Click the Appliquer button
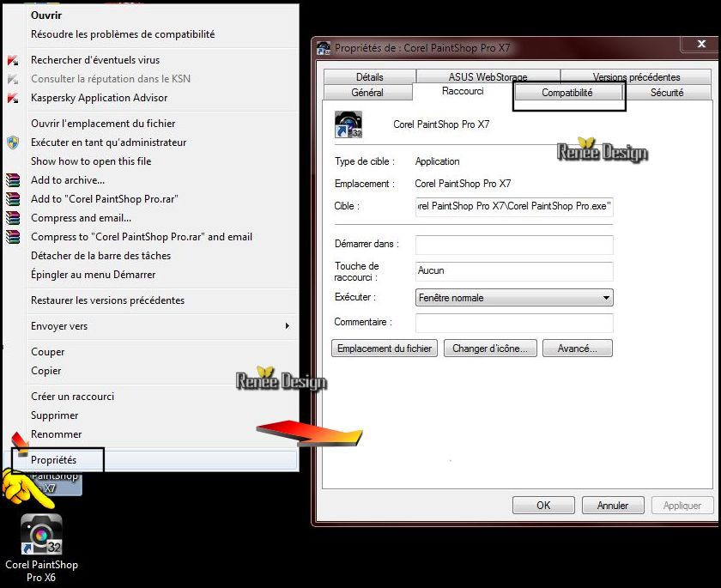The height and width of the screenshot is (588, 721). click(x=682, y=506)
